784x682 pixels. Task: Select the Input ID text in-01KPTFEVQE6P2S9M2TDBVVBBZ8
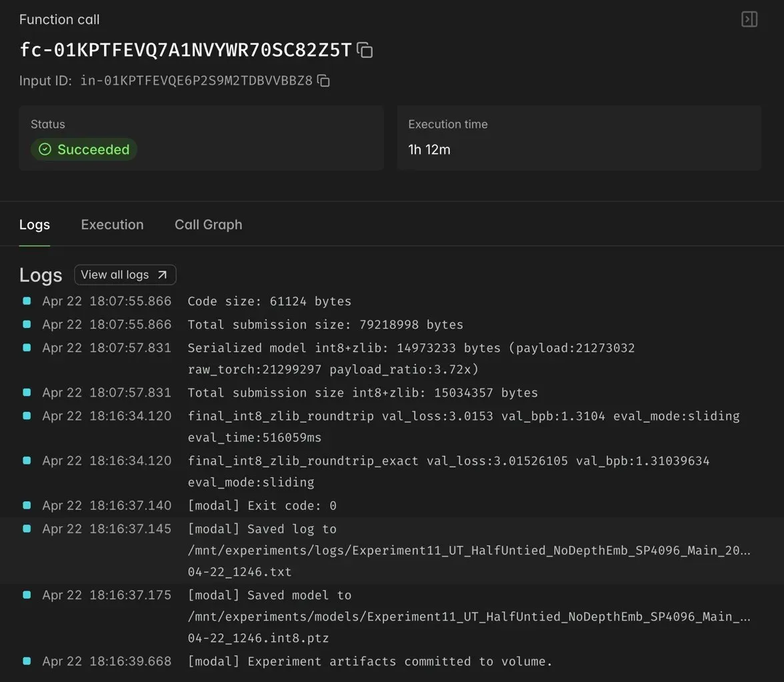[x=196, y=81]
